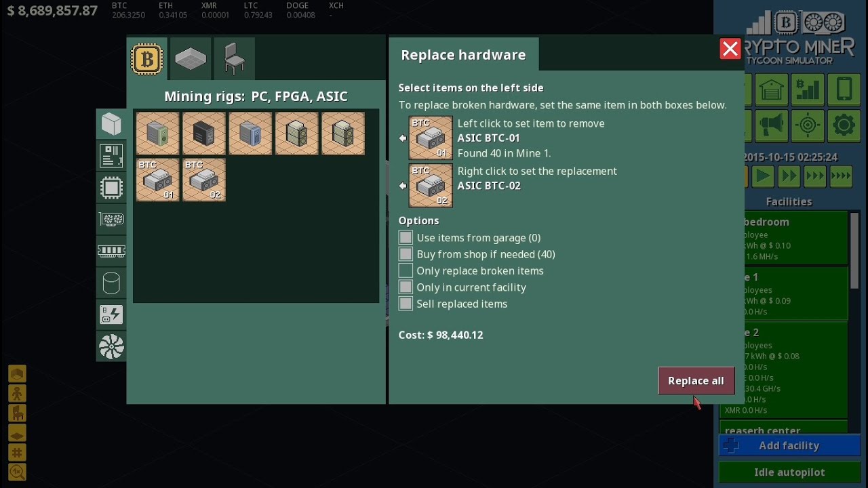
Task: Click the Add facility button
Action: coord(789,446)
